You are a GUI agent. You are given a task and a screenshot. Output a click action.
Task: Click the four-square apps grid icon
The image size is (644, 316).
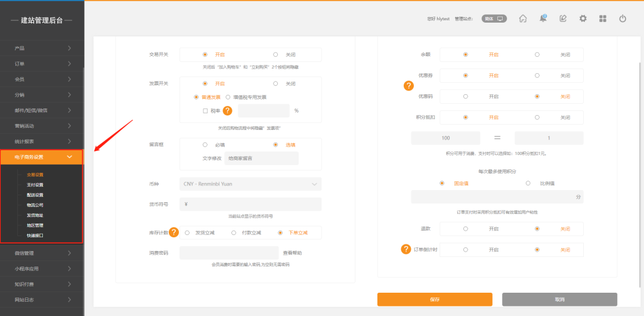point(603,18)
